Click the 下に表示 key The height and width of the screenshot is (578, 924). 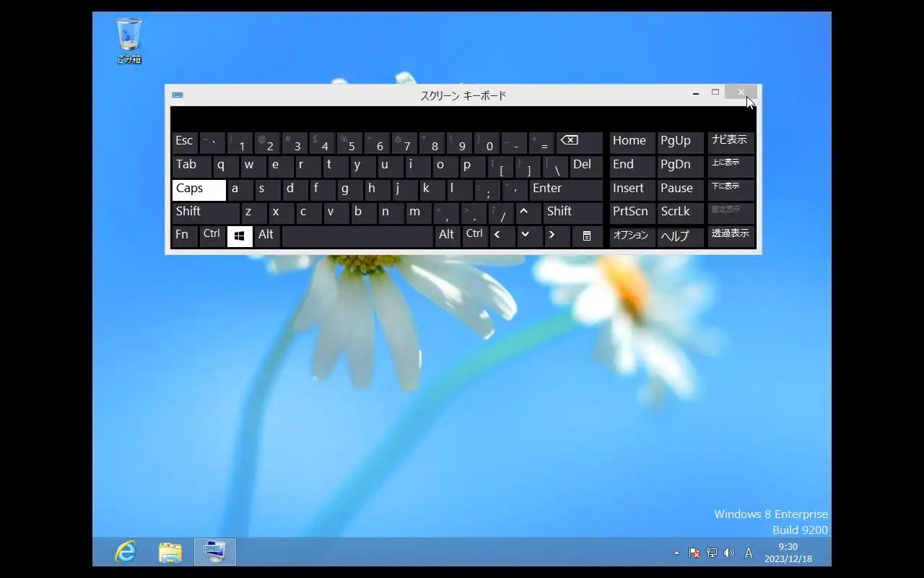point(731,189)
